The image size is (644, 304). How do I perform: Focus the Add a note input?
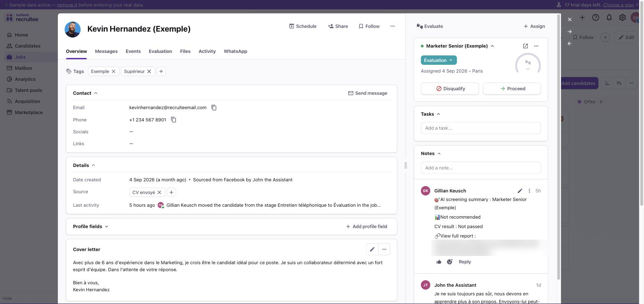pyautogui.click(x=481, y=168)
